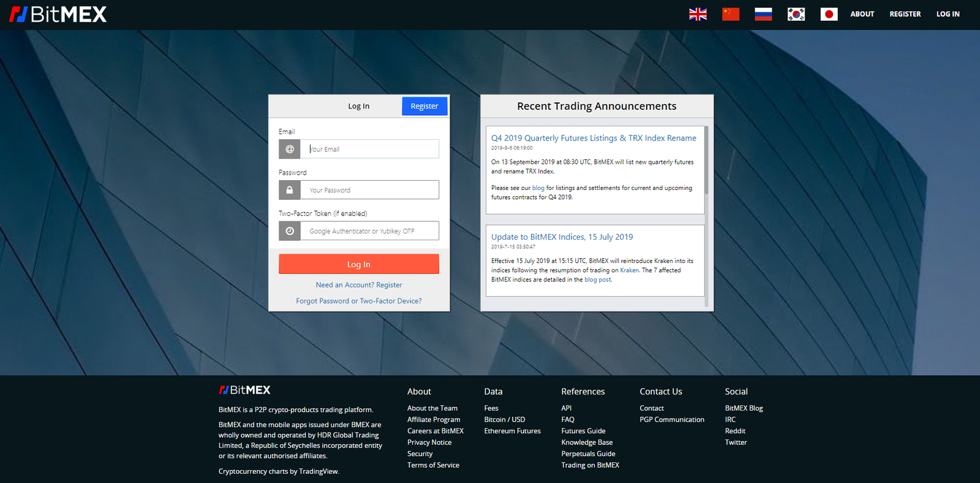This screenshot has height=483, width=980.
Task: Click the BitMEX logo in header
Action: pyautogui.click(x=58, y=14)
